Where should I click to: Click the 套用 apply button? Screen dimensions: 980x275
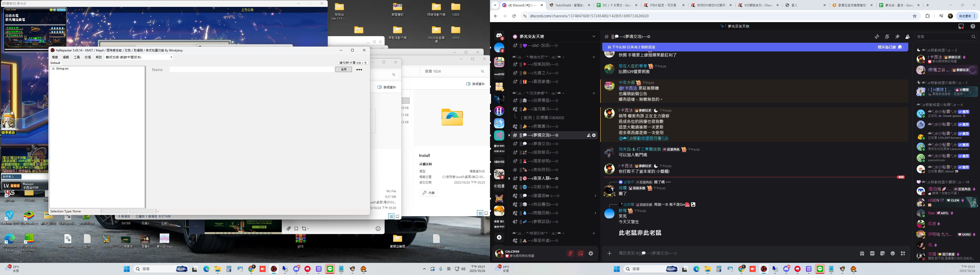[x=344, y=70]
